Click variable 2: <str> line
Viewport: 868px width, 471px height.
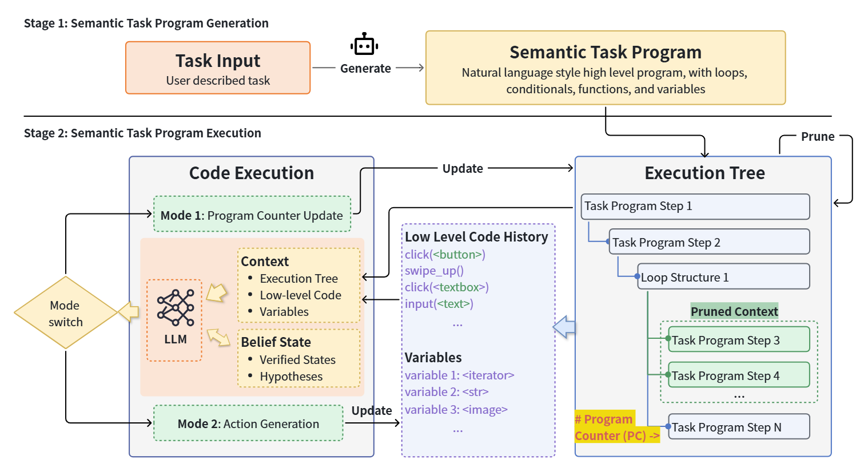coord(447,392)
